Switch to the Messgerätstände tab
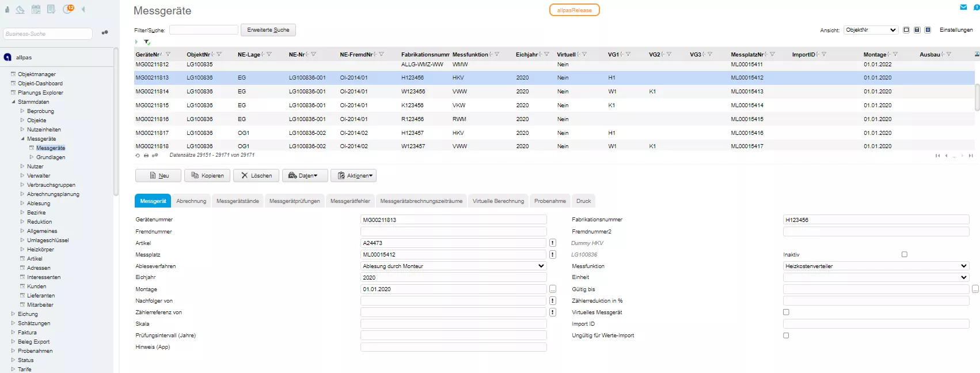The image size is (980, 373). [x=237, y=201]
